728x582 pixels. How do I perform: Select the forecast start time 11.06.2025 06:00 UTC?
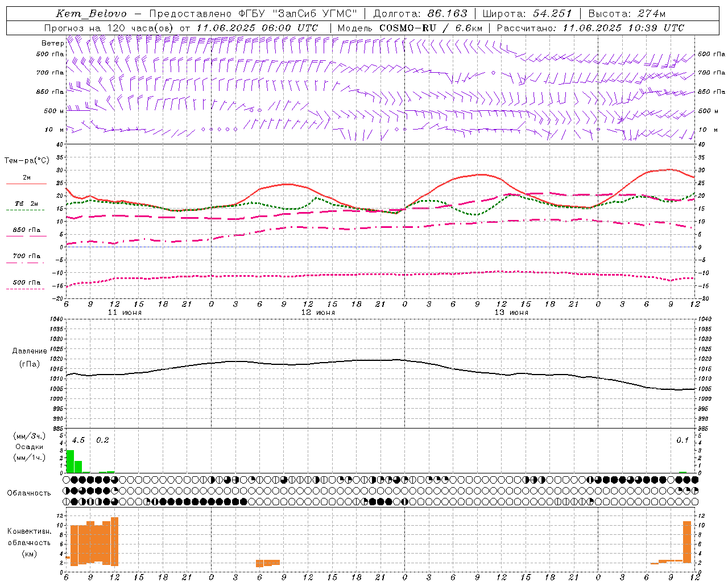(257, 28)
